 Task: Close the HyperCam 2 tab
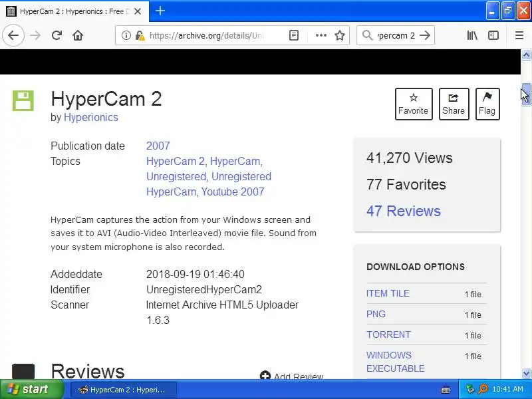(138, 11)
